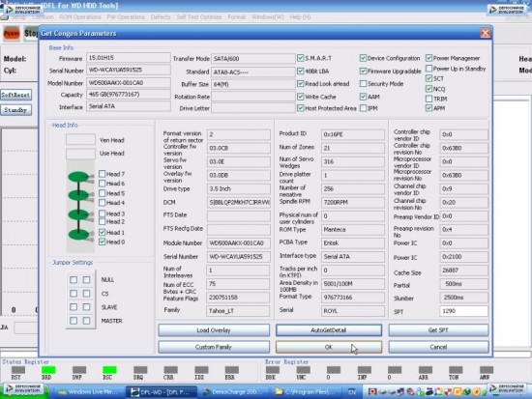Close the Get Congen Parameters dialog
The height and width of the screenshot is (399, 532).
point(486,33)
